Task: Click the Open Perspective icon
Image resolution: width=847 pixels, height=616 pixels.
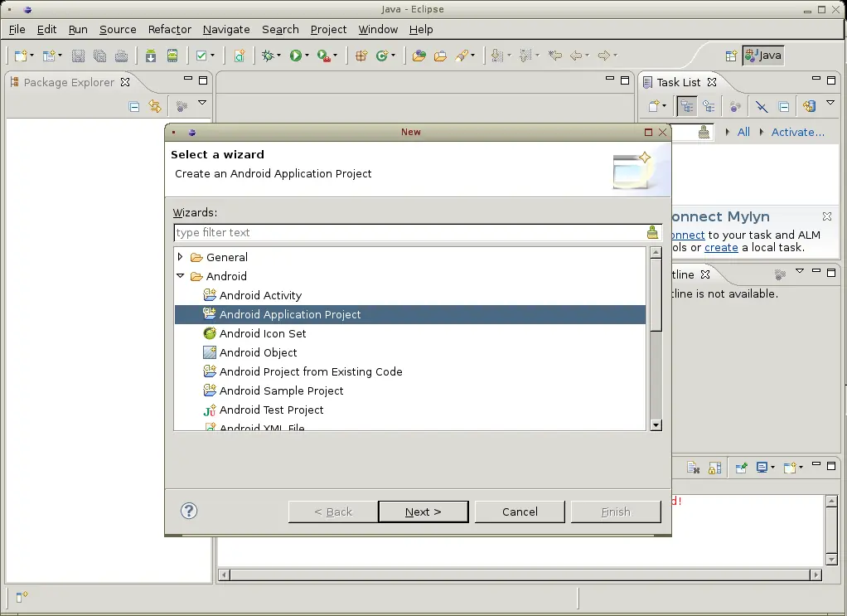Action: click(731, 56)
